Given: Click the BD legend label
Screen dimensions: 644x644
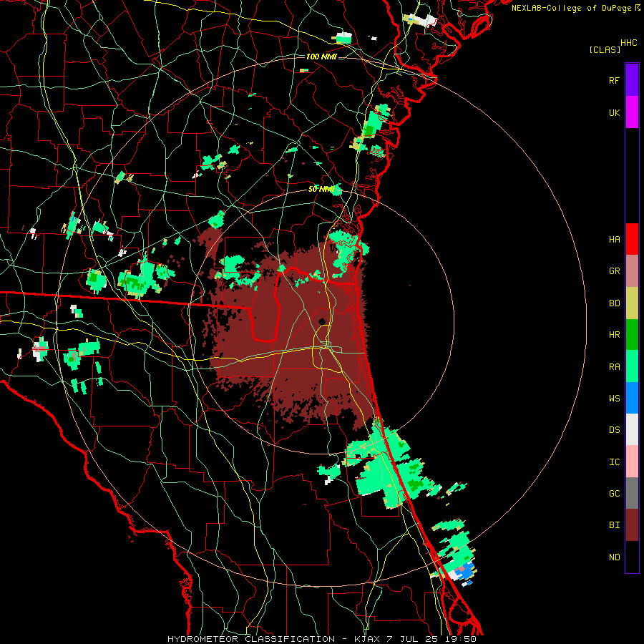Looking at the screenshot, I should click(x=614, y=303).
